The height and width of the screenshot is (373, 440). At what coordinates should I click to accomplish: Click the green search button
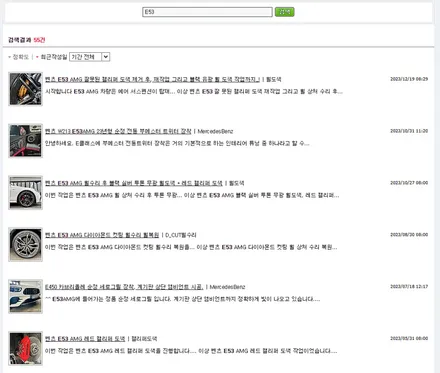284,12
